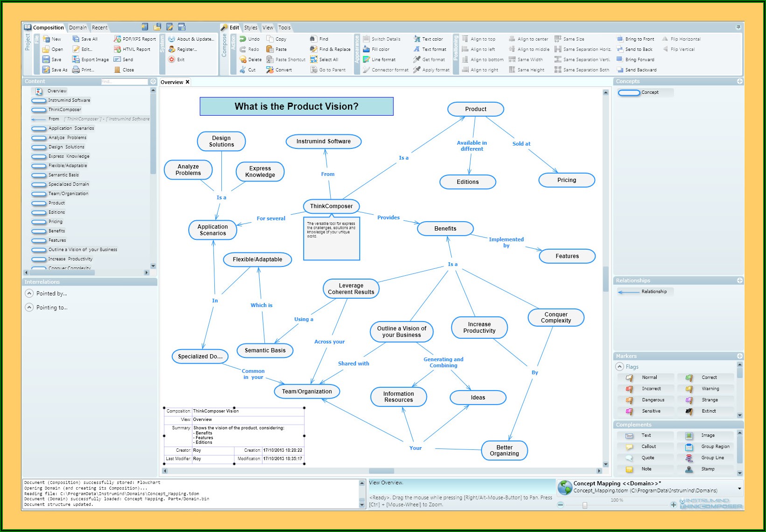Image resolution: width=766 pixels, height=532 pixels.
Task: Click the Bring to Front icon
Action: (620, 39)
